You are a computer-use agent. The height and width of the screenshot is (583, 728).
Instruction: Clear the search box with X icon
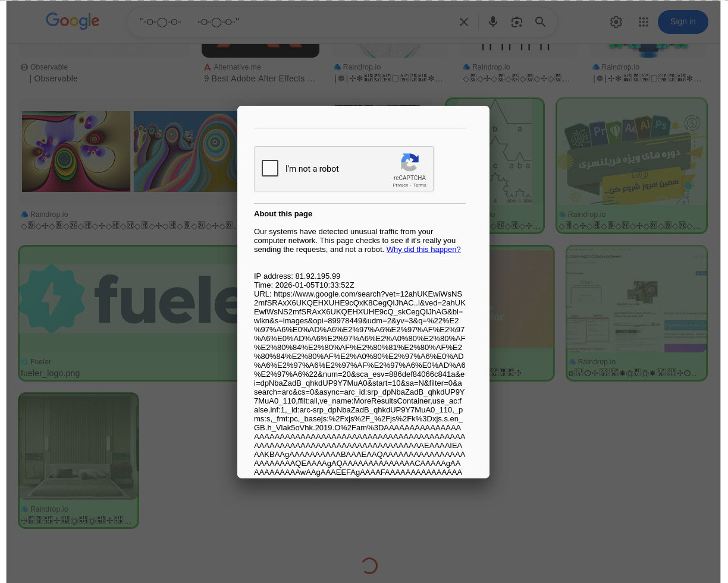pos(464,22)
